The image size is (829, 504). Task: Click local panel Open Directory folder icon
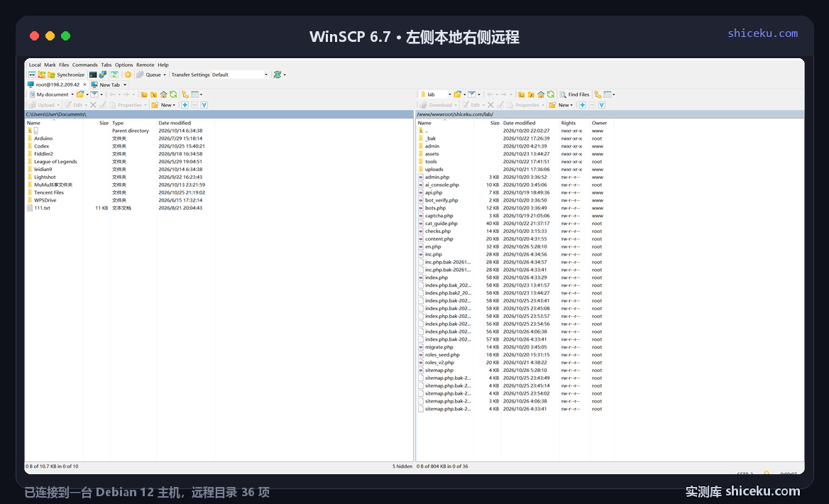pyautogui.click(x=80, y=94)
